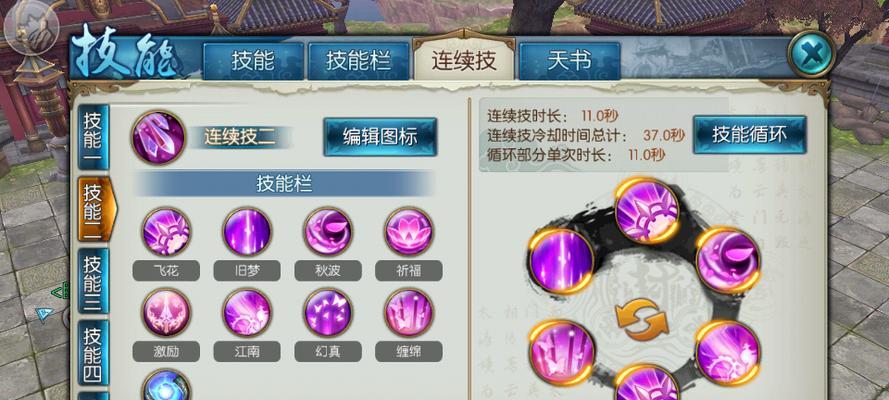
Task: Select the 技能一 side tab
Action: (93, 138)
